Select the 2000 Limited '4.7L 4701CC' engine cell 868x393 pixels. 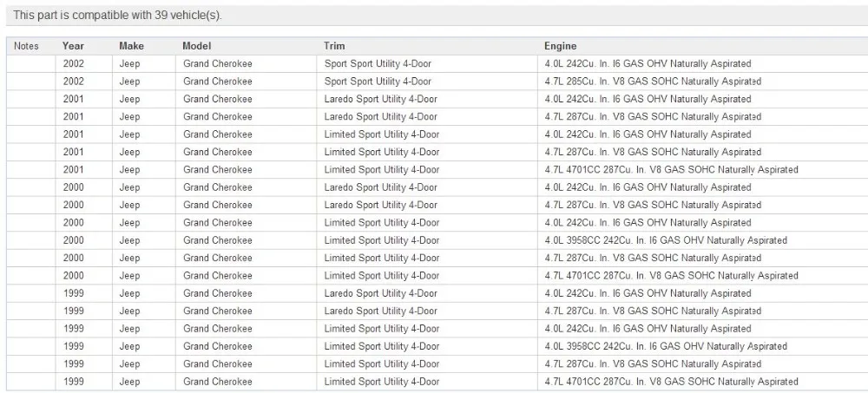pos(671,276)
